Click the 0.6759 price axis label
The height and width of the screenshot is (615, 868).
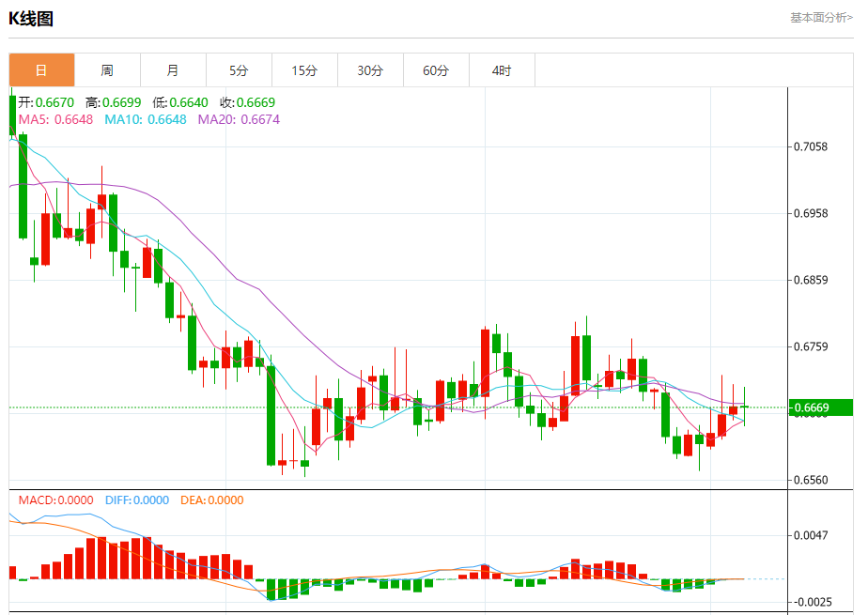[x=811, y=346]
